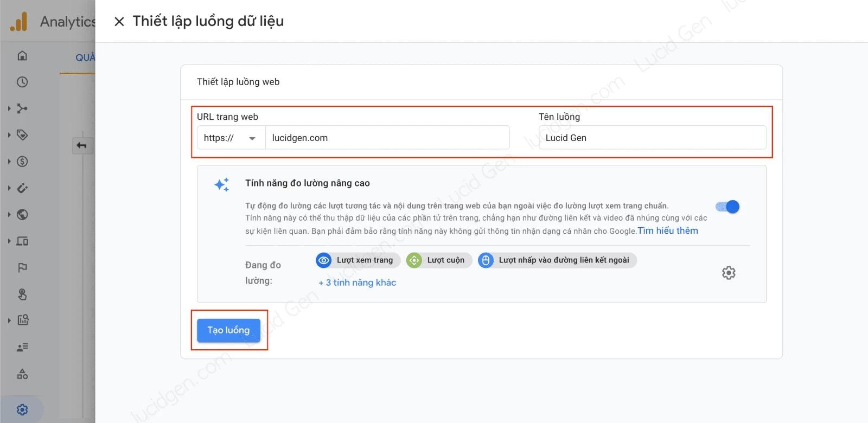Click the Lượt cuộn chip
The height and width of the screenshot is (423, 868).
point(439,260)
